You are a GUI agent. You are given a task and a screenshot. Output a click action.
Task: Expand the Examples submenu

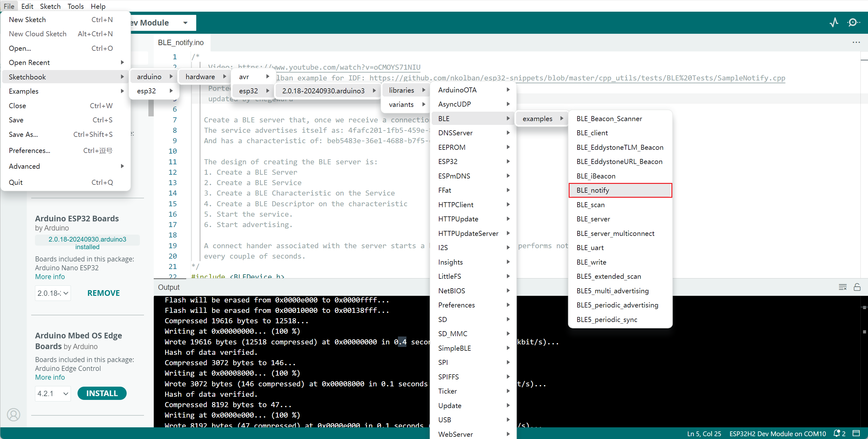pos(66,91)
